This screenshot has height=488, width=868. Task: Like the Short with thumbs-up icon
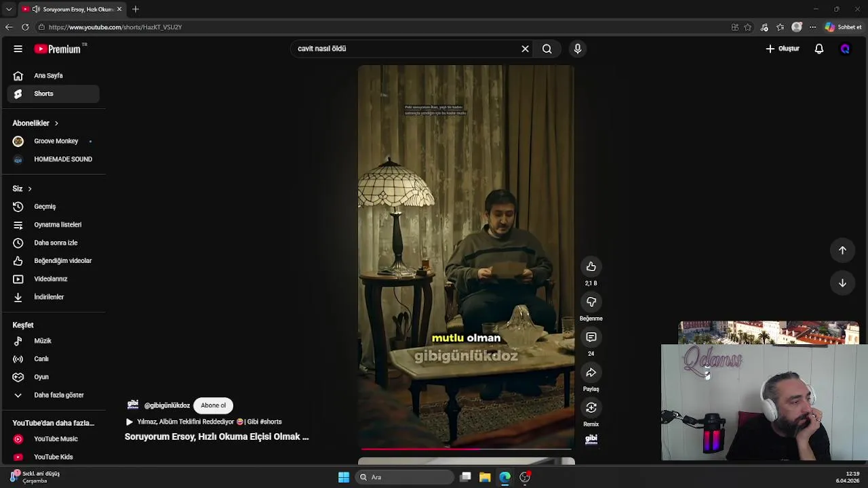(x=591, y=267)
